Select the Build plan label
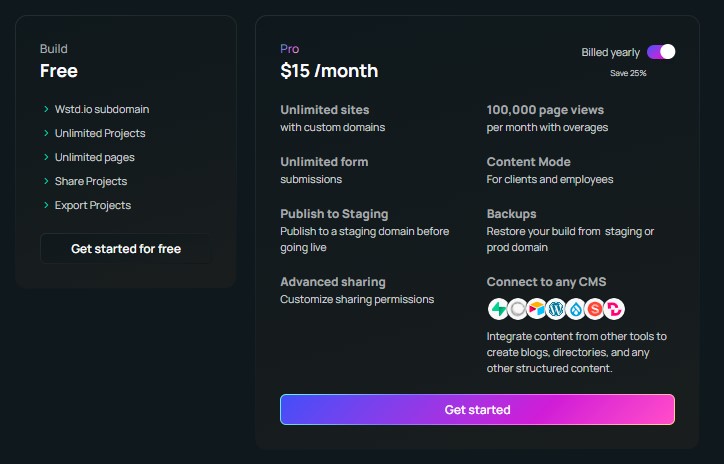 coord(54,49)
